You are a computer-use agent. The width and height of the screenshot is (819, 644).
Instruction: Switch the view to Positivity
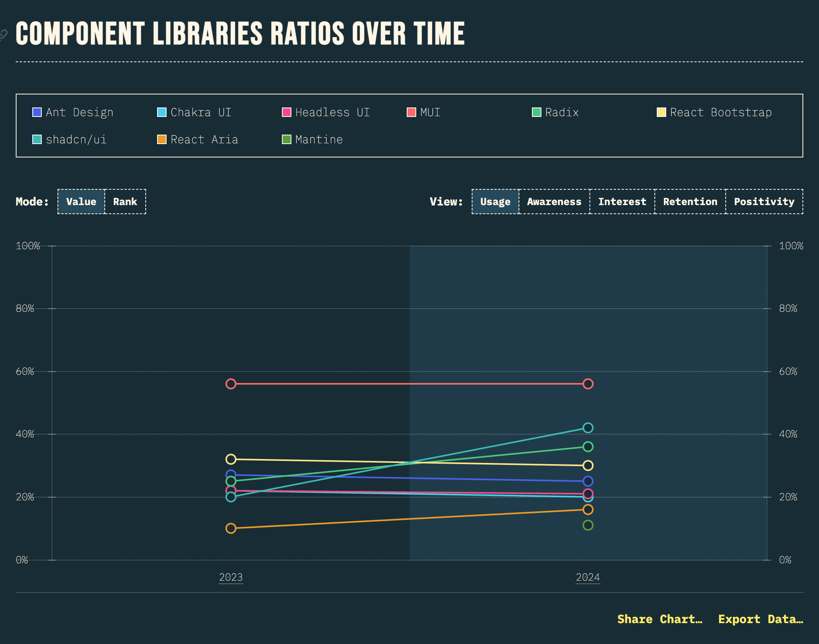[x=764, y=202]
